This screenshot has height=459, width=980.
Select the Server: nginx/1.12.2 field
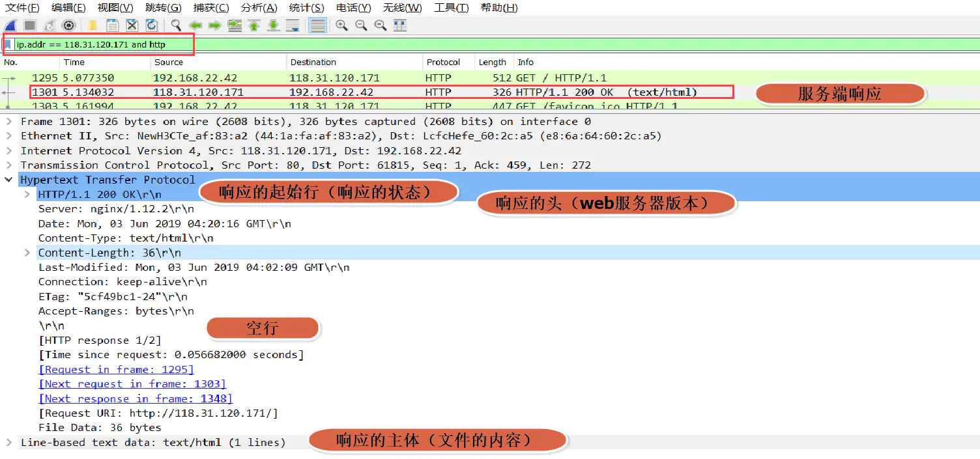click(x=116, y=209)
